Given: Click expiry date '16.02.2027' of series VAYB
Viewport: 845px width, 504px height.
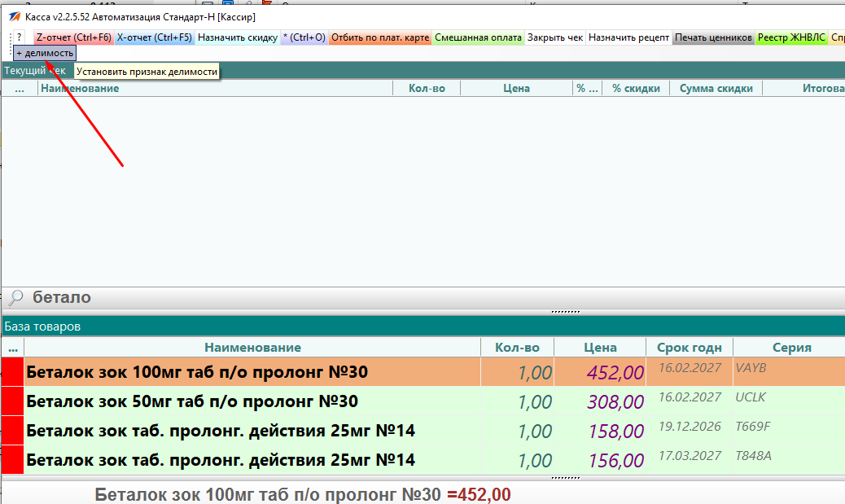Looking at the screenshot, I should tap(690, 368).
